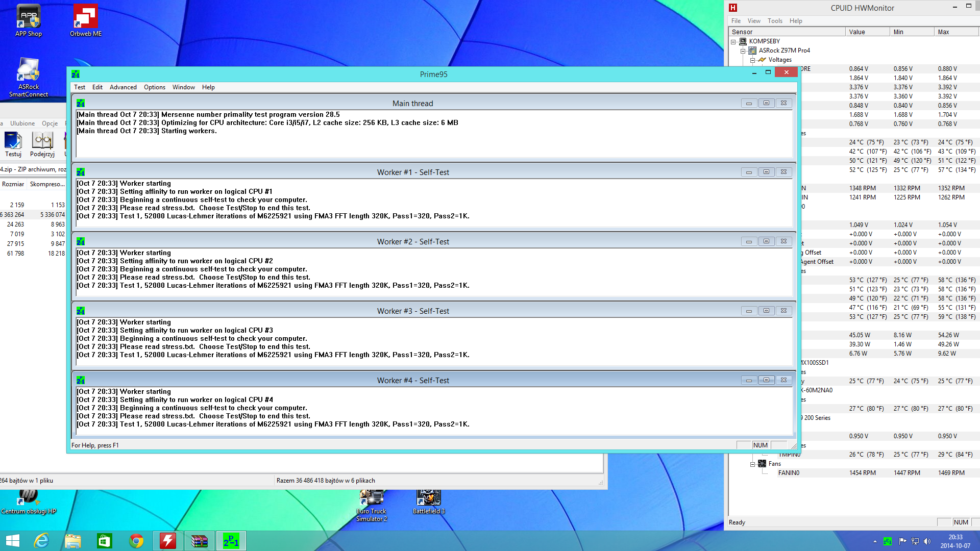Click Prime95 icon in taskbar

pos(231,541)
